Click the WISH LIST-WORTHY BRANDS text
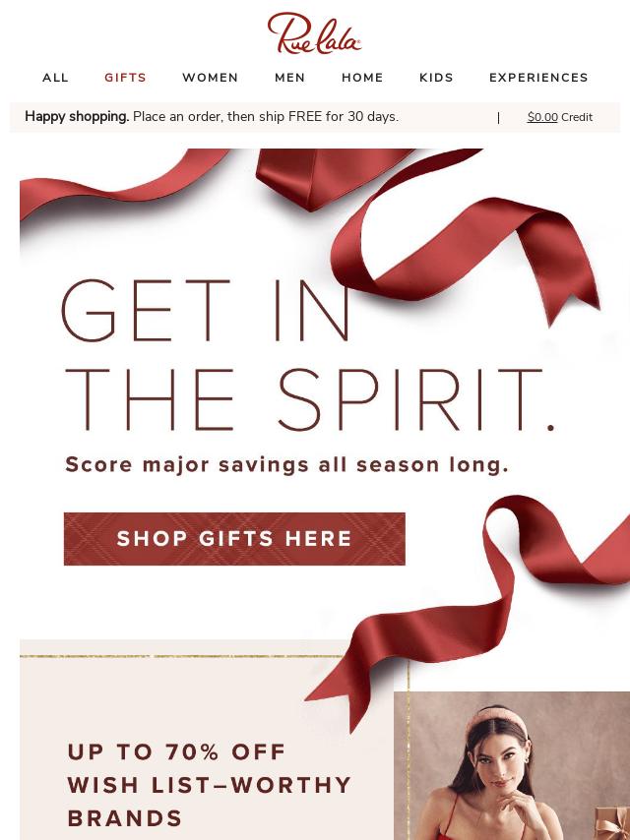Screen dimensions: 630x840 (x=209, y=802)
